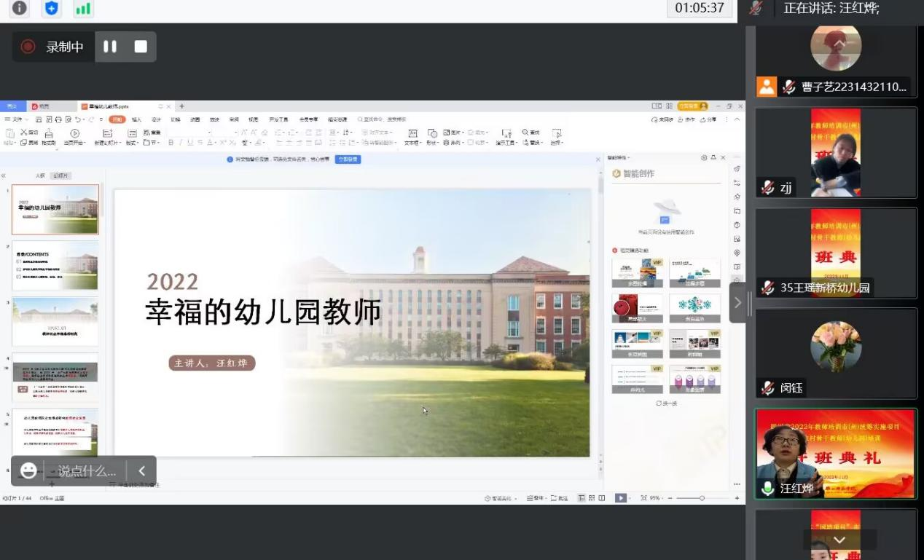This screenshot has width=924, height=560.
Task: Collapse the participant video sidebar
Action: pos(737,302)
